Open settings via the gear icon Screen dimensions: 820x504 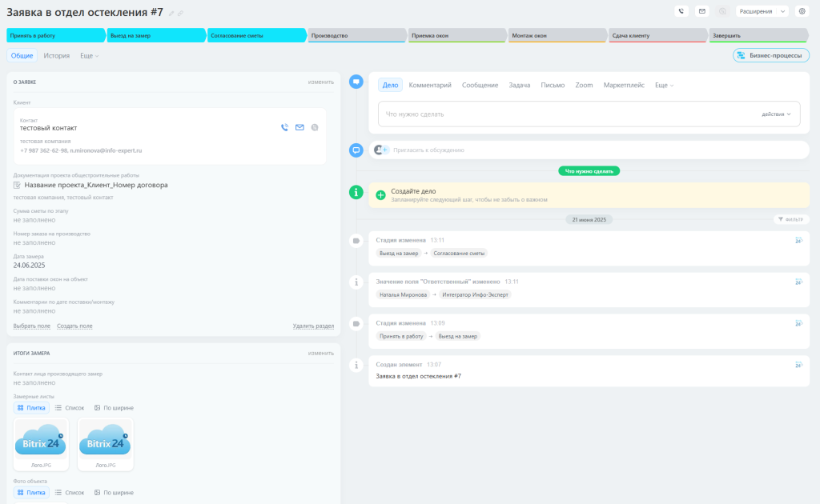coord(802,11)
